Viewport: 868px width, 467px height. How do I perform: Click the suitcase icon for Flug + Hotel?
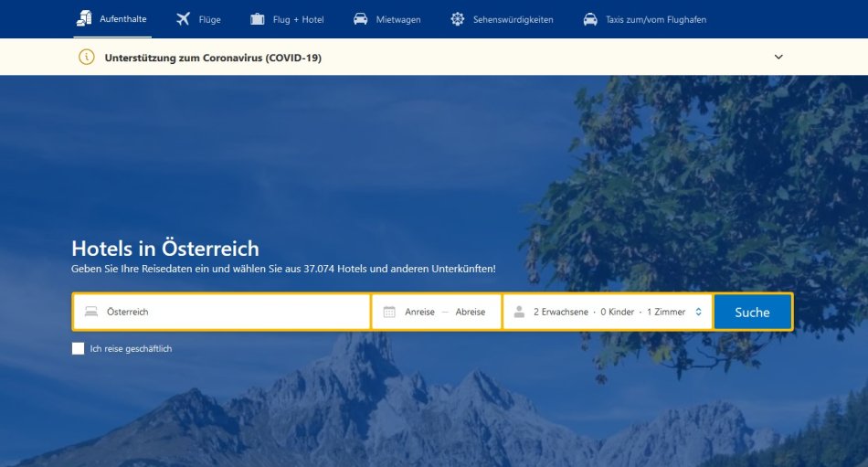pyautogui.click(x=258, y=19)
